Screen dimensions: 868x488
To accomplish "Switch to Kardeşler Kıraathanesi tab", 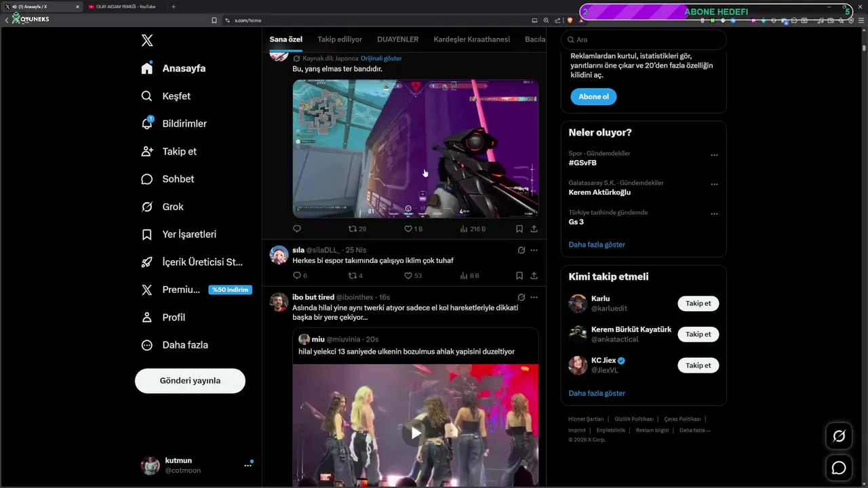I will (x=471, y=39).
